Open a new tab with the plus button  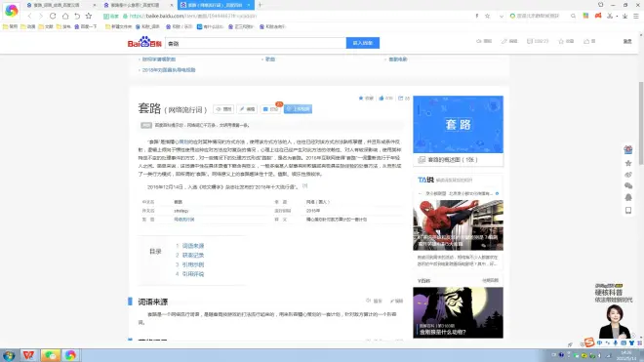tap(260, 5)
